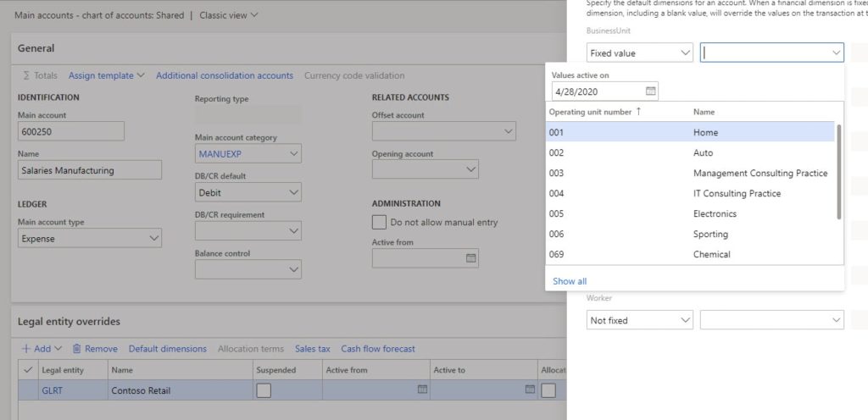
Task: Click Legal entity column header
Action: tap(73, 370)
